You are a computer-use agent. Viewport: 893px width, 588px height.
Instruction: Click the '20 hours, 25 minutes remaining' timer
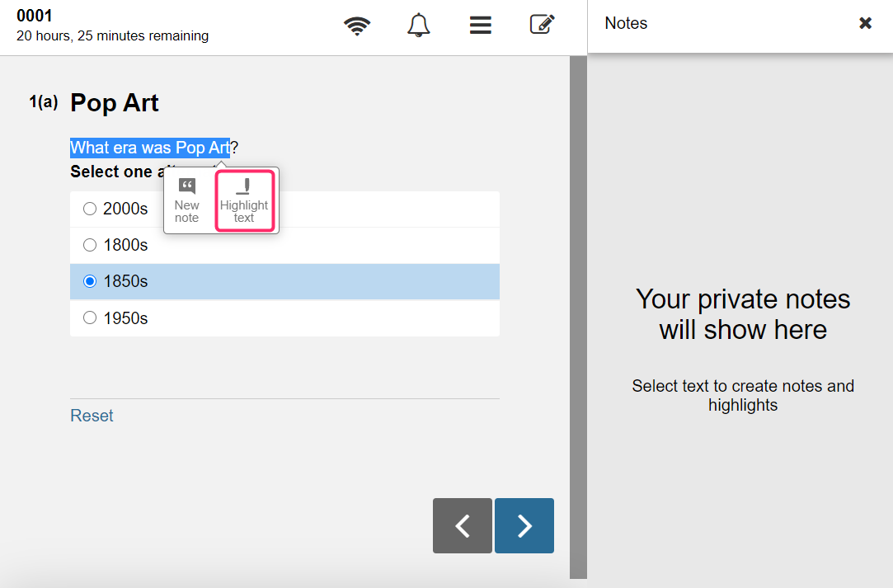tap(112, 36)
